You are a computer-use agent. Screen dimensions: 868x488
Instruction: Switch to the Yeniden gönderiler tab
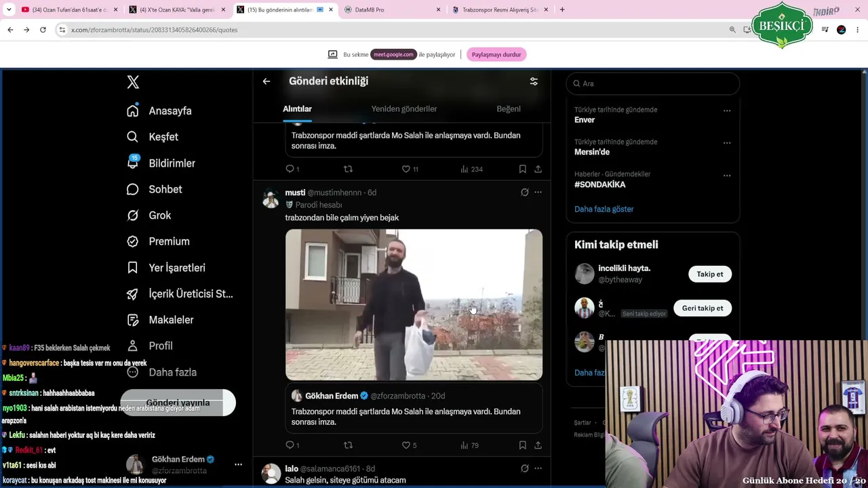click(404, 109)
